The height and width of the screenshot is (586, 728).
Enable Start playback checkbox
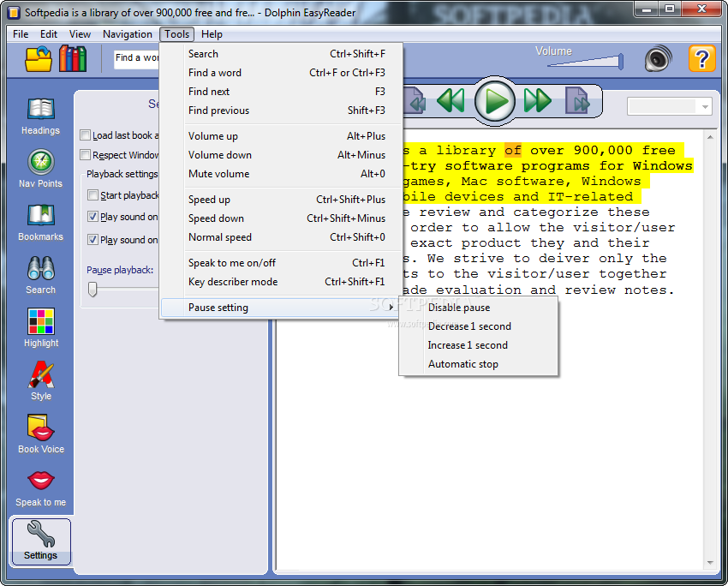pos(92,195)
